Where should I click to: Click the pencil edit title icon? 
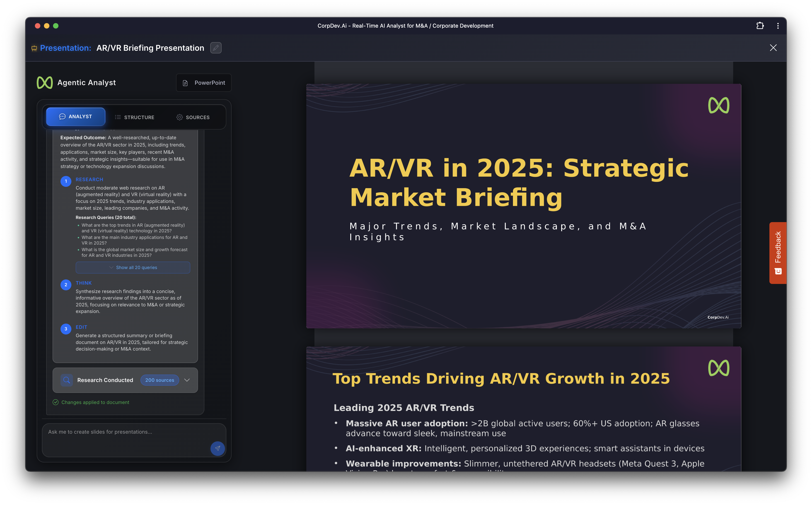tap(215, 48)
